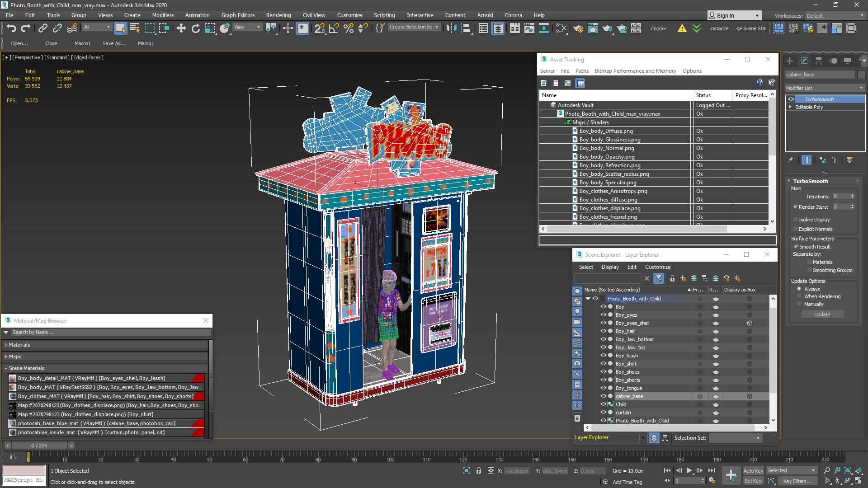Open the selection filter All dropdown
Screen dimensions: 868x488
(x=97, y=27)
